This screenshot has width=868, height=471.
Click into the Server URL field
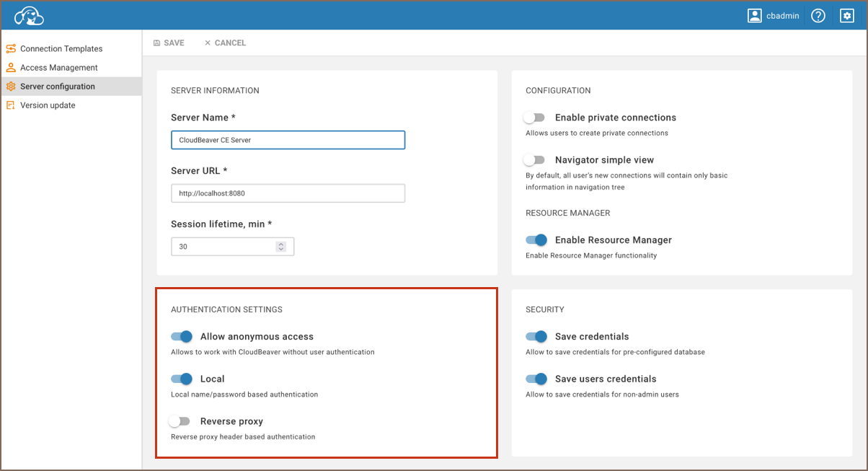pos(288,193)
